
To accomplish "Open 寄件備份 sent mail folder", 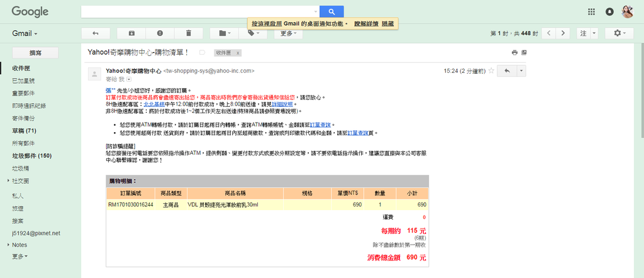I will pos(23,118).
